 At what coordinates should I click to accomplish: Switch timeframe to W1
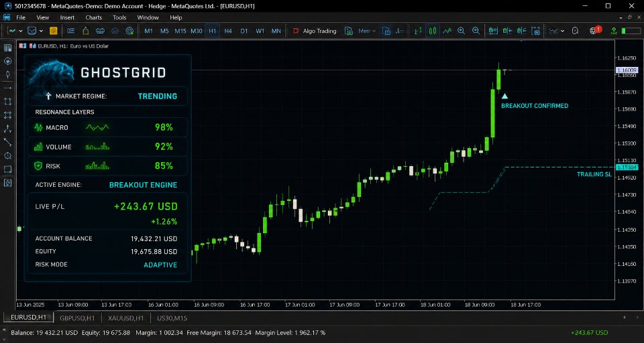[260, 31]
